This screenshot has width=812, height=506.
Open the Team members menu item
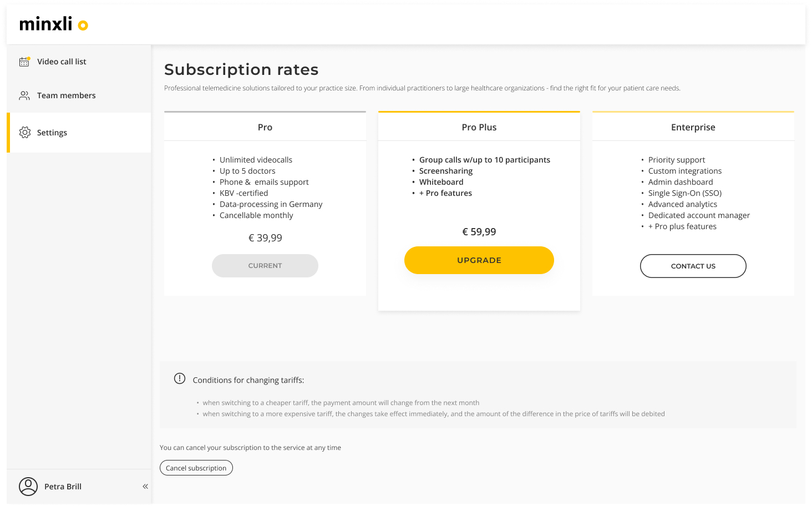(79, 95)
